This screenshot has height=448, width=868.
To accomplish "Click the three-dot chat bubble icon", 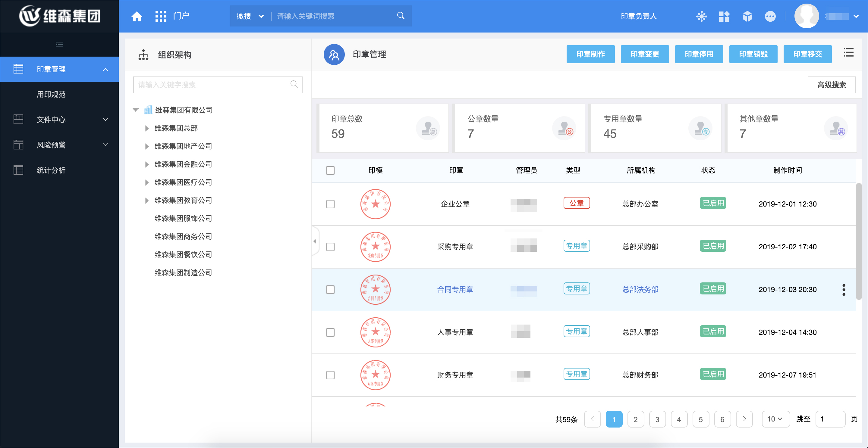I will pos(770,16).
